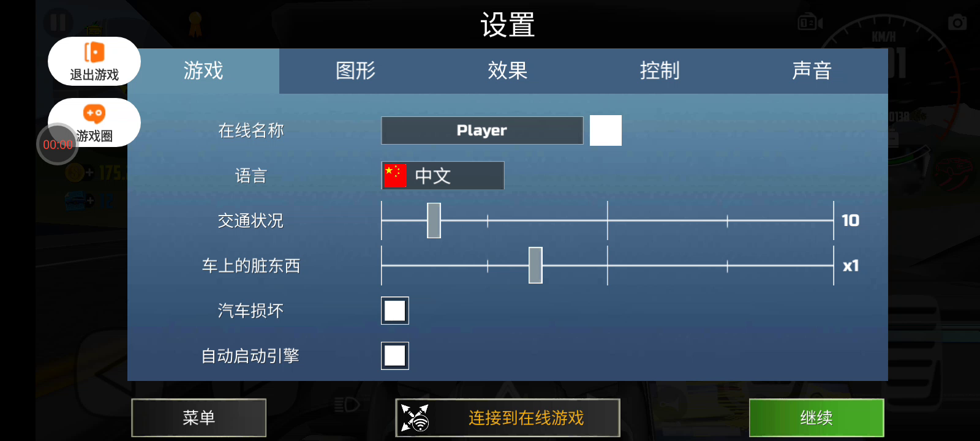Image resolution: width=980 pixels, height=441 pixels.
Task: Tap the wifi online connection icon
Action: [415, 418]
